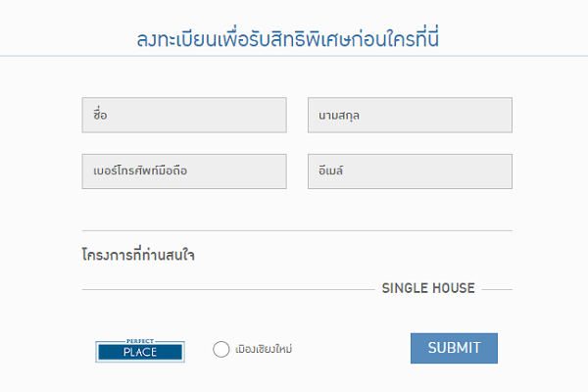
Task: Click into the นามสกุล surname field
Action: pyautogui.click(x=411, y=116)
